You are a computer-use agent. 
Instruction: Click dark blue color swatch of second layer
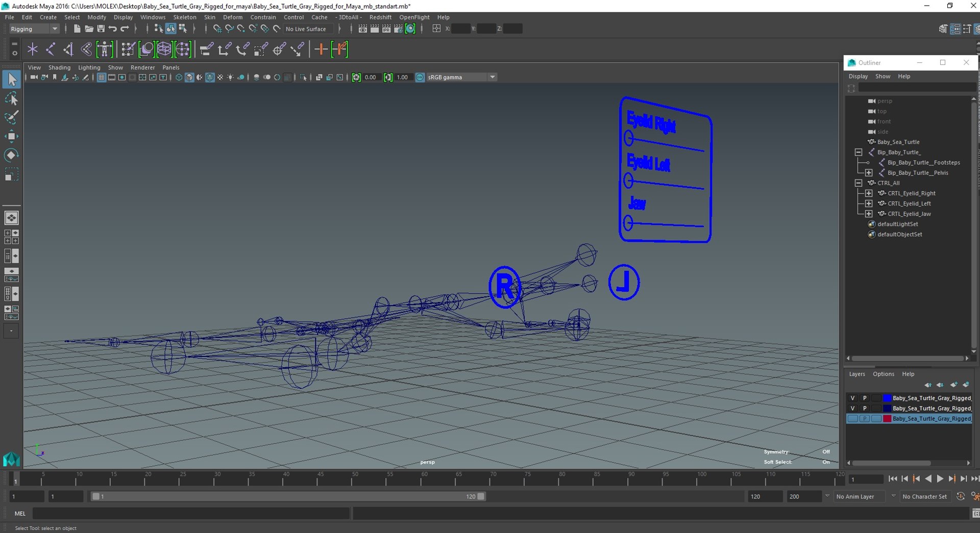(887, 409)
